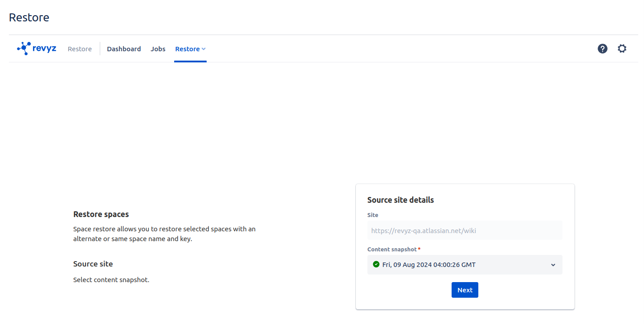Click the Restore page title
644x324 pixels.
pos(29,17)
